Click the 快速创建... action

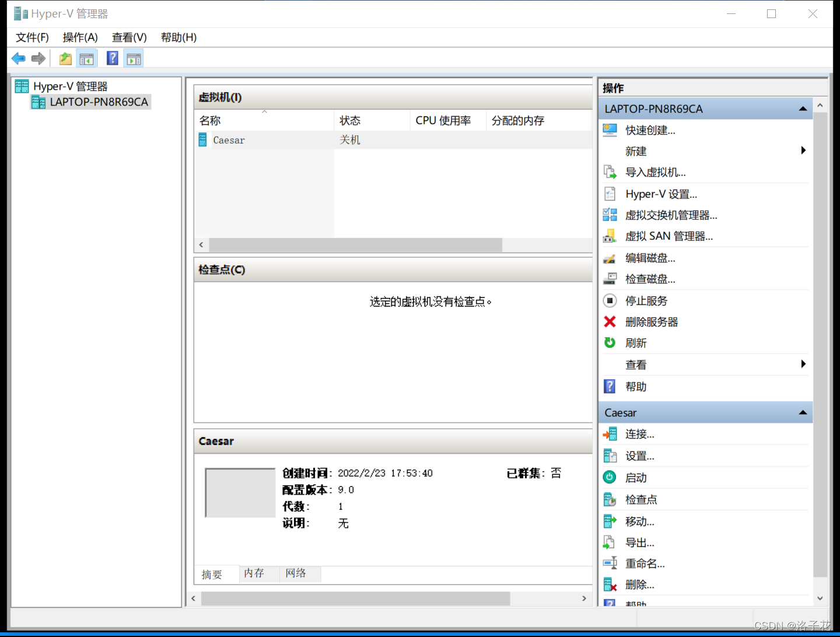click(650, 130)
